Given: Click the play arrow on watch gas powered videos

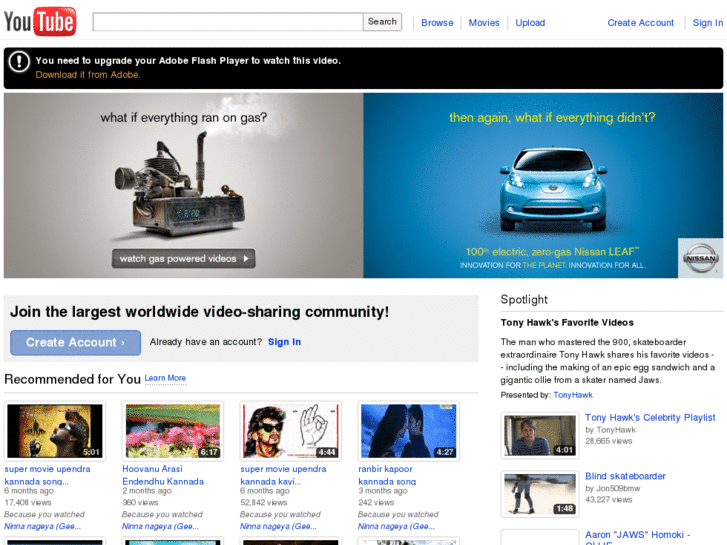Looking at the screenshot, I should (246, 259).
